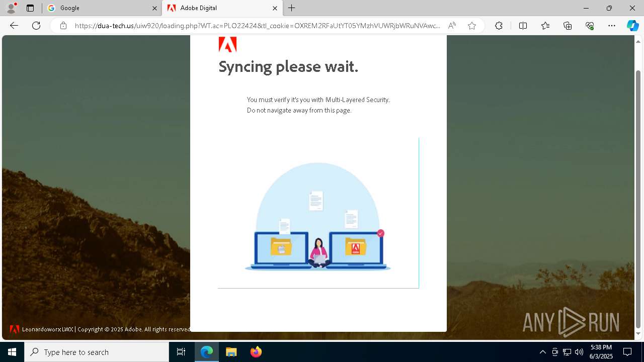Open Settings and more menu
The height and width of the screenshot is (362, 644).
click(x=612, y=26)
